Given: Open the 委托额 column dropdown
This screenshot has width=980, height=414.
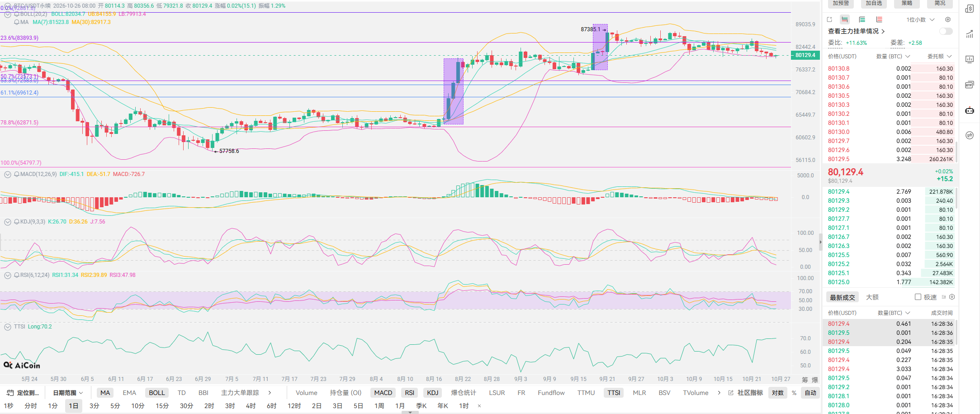Looking at the screenshot, I should pos(940,57).
